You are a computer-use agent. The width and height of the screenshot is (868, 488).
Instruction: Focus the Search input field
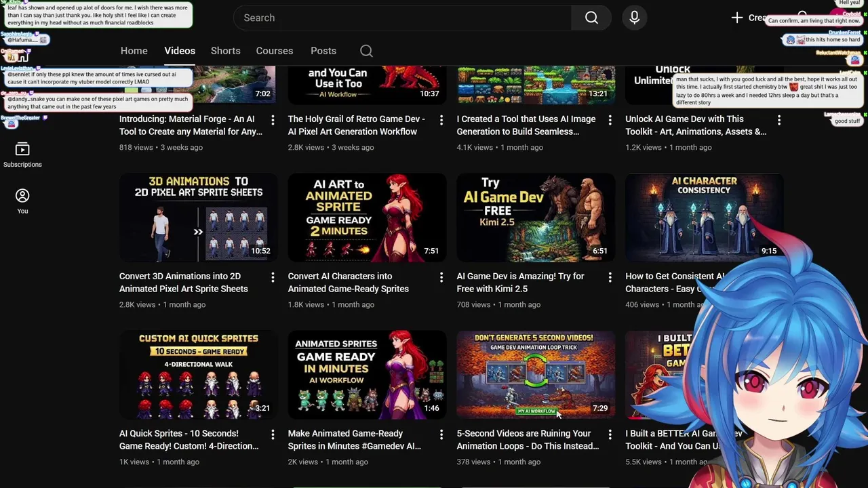click(x=402, y=18)
